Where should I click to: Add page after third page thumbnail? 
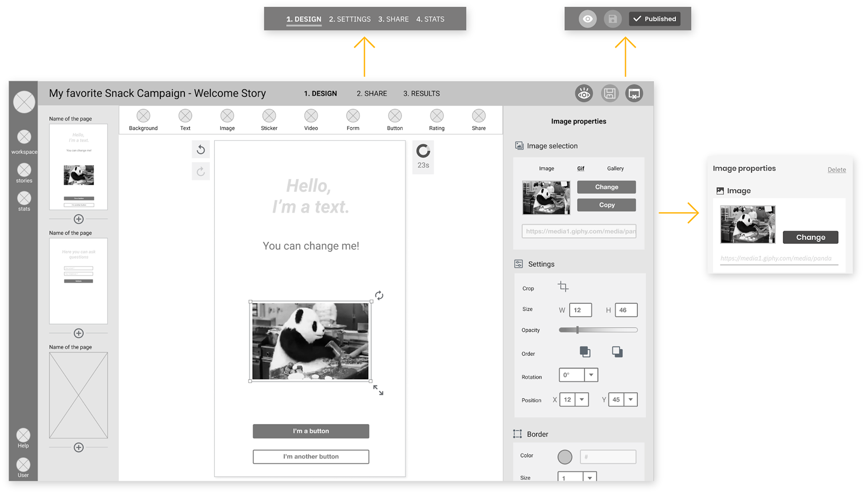click(x=79, y=447)
